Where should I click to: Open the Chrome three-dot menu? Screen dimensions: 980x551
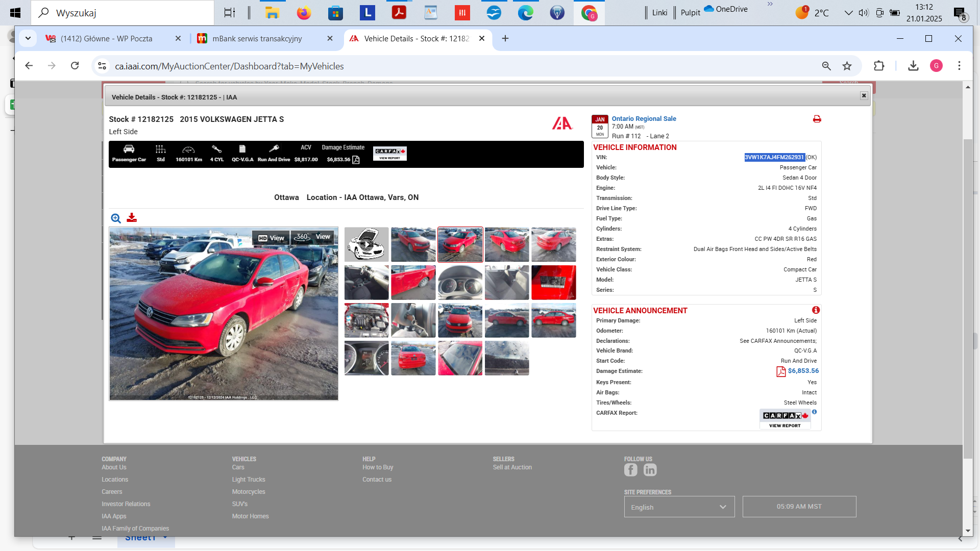pos(960,66)
